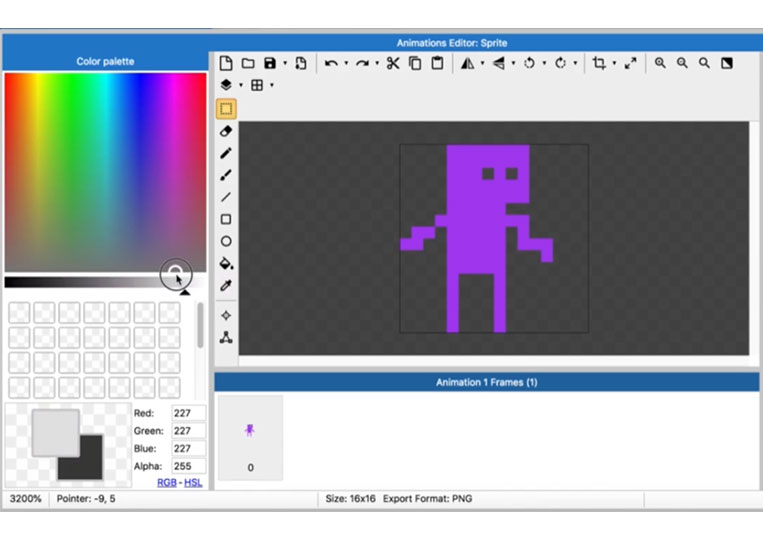Viewport: 763px width, 541px height.
Task: Zoom in on the canvas
Action: tap(660, 63)
